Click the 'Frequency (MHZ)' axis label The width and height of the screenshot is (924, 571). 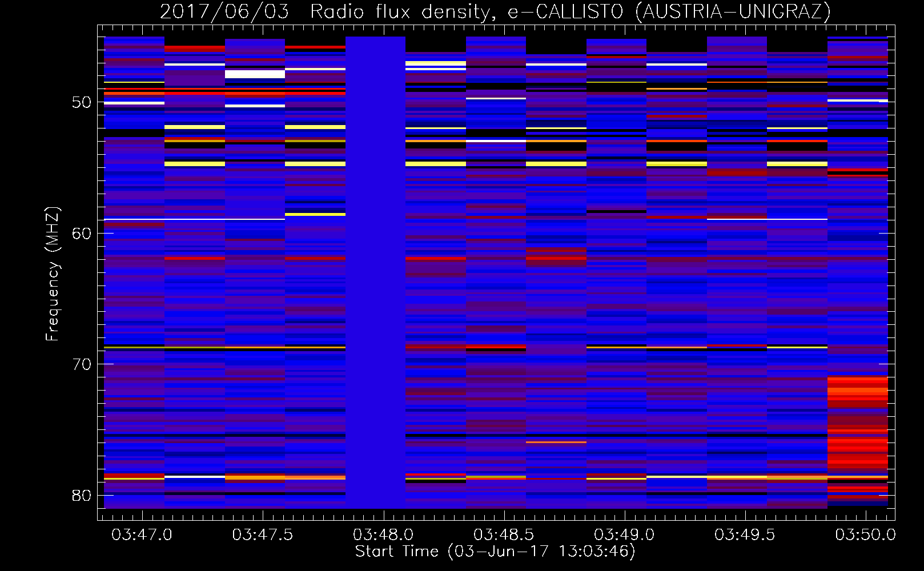pos(52,274)
